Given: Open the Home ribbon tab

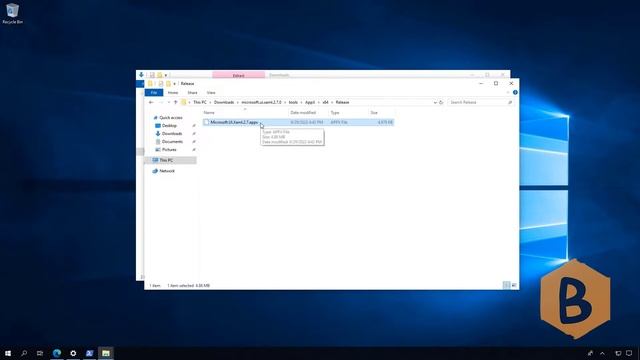Looking at the screenshot, I should pyautogui.click(x=173, y=93).
